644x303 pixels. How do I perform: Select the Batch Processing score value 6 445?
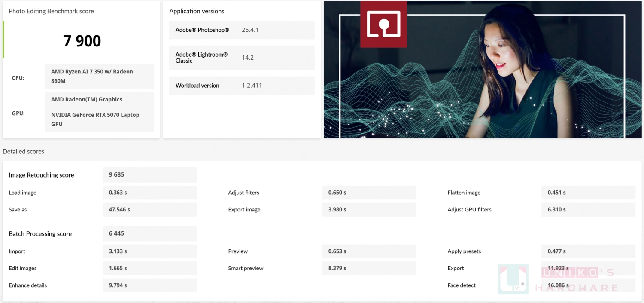pos(150,233)
